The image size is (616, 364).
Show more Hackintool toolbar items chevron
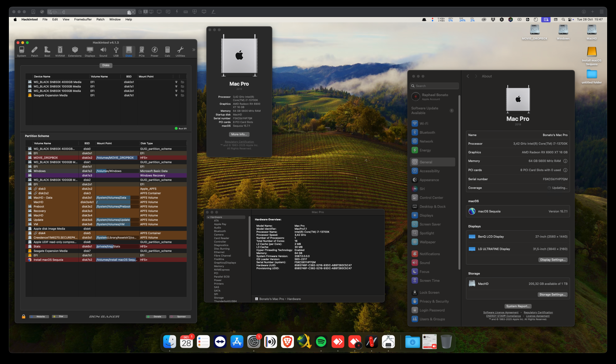pyautogui.click(x=194, y=50)
